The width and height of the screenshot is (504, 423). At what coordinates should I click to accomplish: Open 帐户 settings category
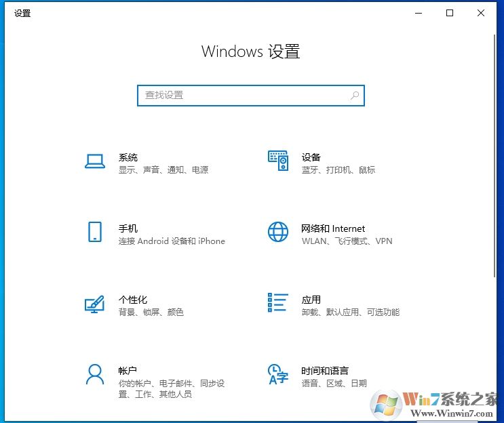tap(128, 371)
